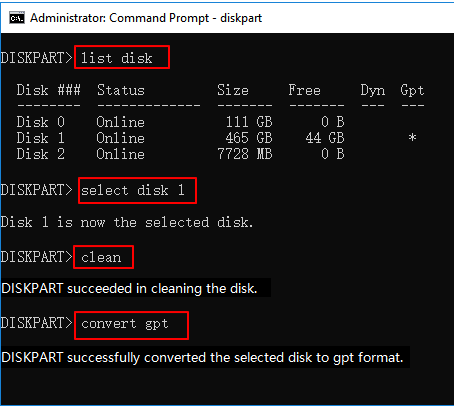454x407 pixels.
Task: Select the 'select disk 1' command text
Action: [x=133, y=190]
